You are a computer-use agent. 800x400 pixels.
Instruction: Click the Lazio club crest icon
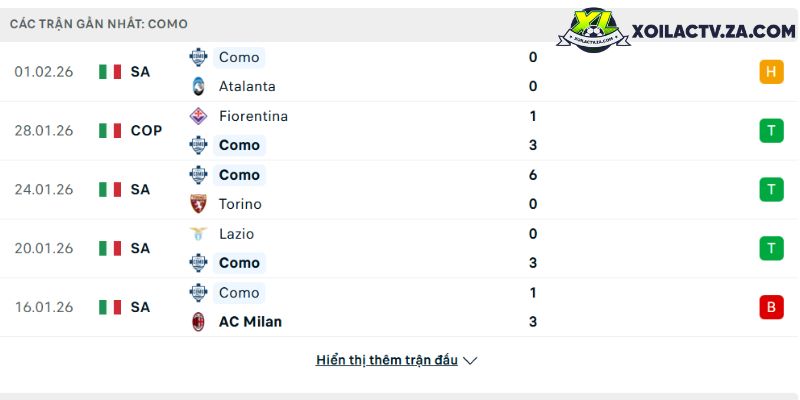coord(197,234)
